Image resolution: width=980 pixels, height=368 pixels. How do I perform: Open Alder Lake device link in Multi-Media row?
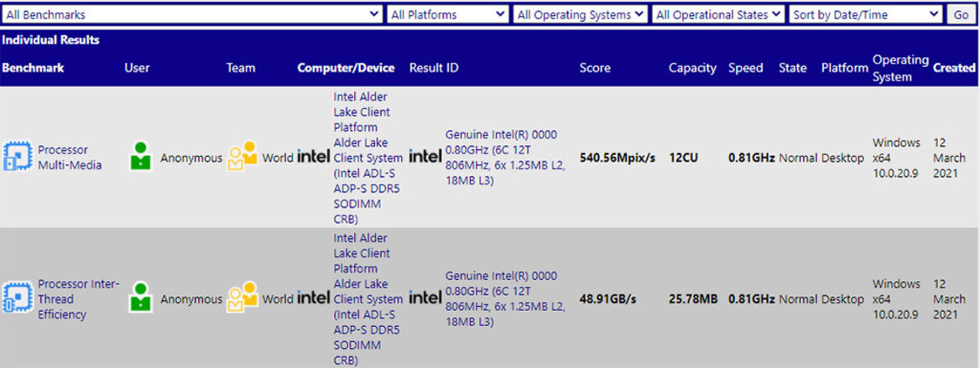(368, 158)
